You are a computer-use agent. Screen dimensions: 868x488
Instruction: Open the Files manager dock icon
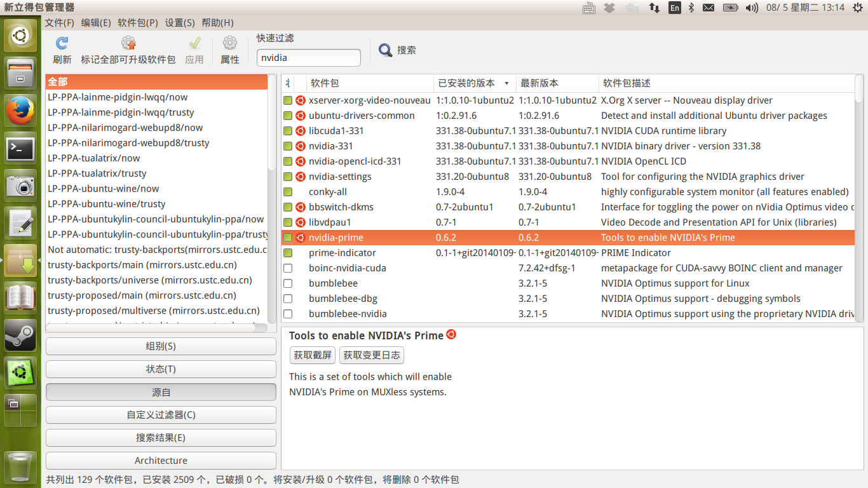click(x=21, y=73)
